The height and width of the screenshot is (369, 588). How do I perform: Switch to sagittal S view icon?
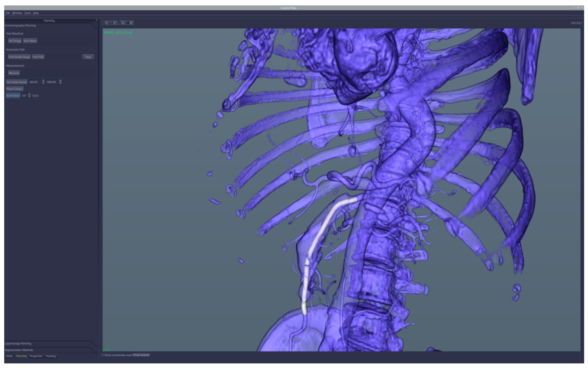click(x=105, y=23)
